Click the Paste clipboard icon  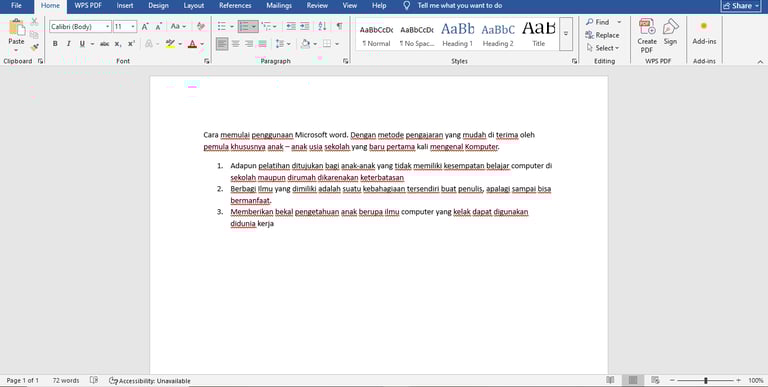(16, 28)
